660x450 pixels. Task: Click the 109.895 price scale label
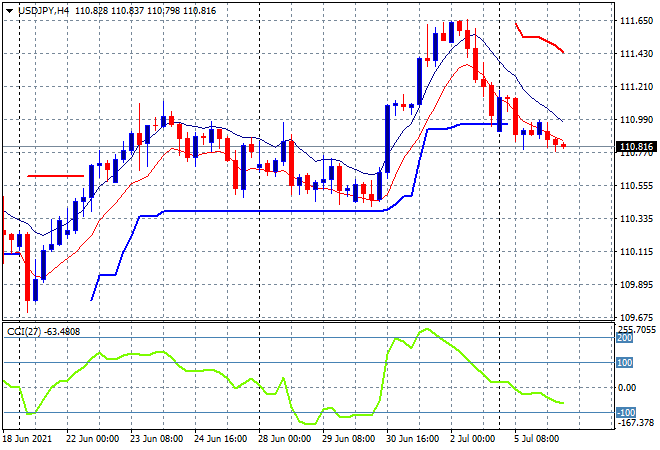click(637, 285)
